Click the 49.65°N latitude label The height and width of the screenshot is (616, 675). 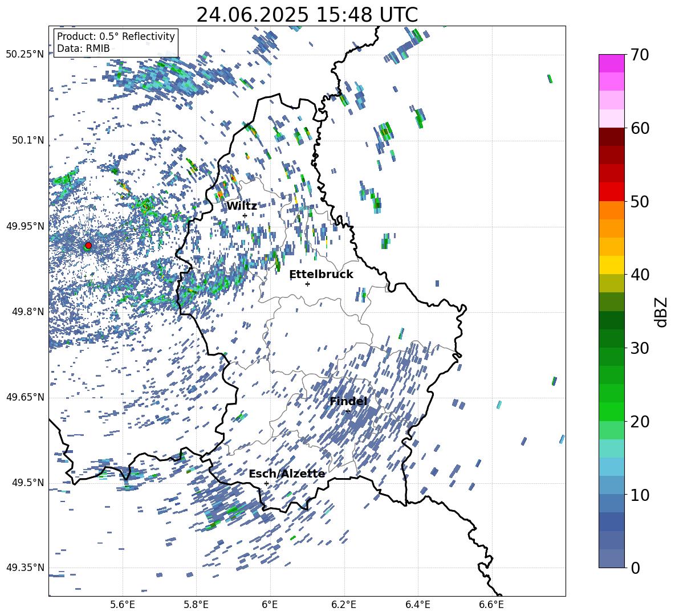tap(25, 397)
